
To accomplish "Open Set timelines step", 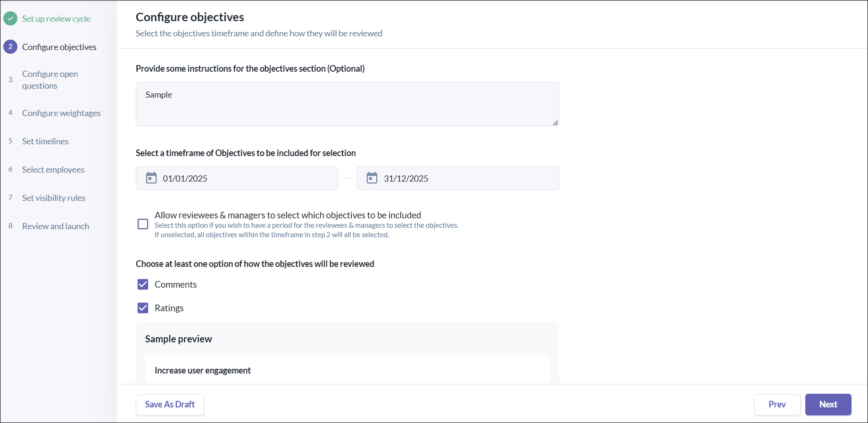I will tap(45, 141).
